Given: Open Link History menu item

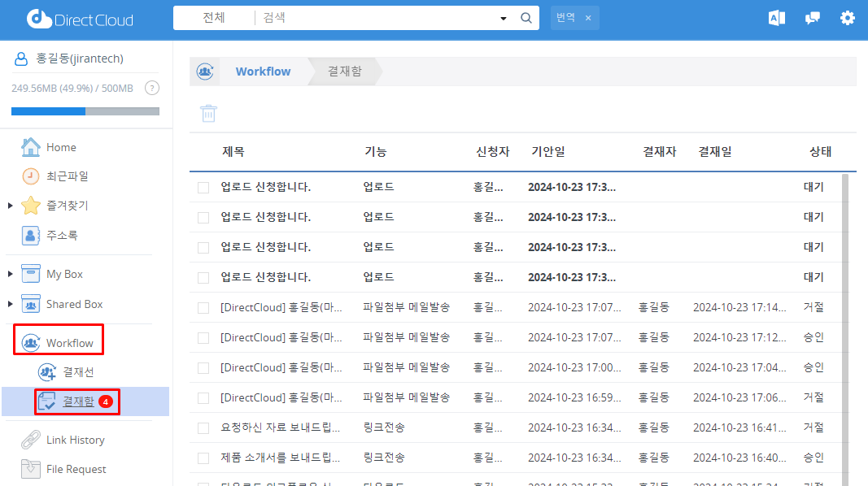Looking at the screenshot, I should click(76, 440).
